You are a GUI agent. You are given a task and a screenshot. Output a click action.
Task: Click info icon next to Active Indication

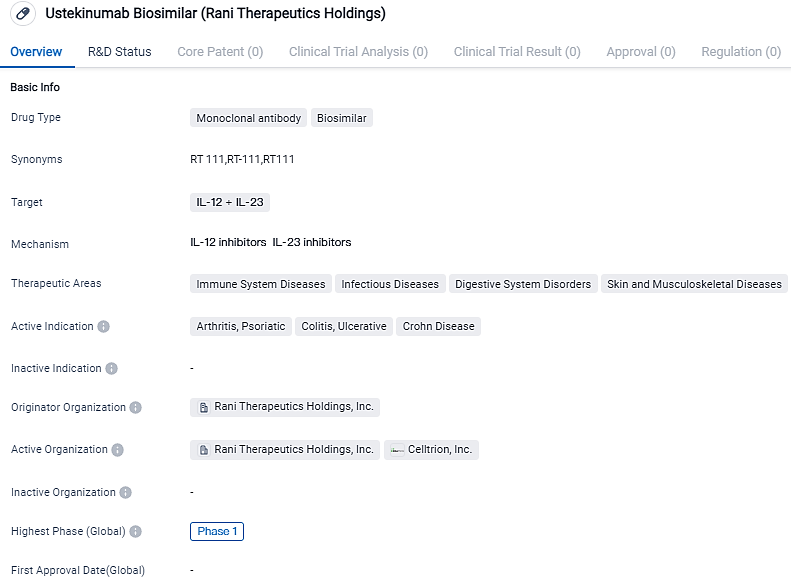[104, 327]
